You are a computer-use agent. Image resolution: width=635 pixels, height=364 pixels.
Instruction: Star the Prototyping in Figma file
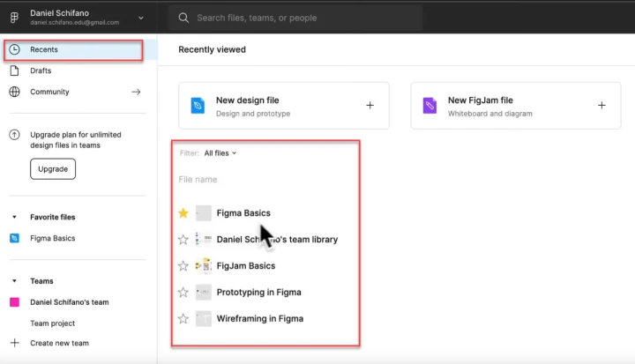click(x=183, y=292)
